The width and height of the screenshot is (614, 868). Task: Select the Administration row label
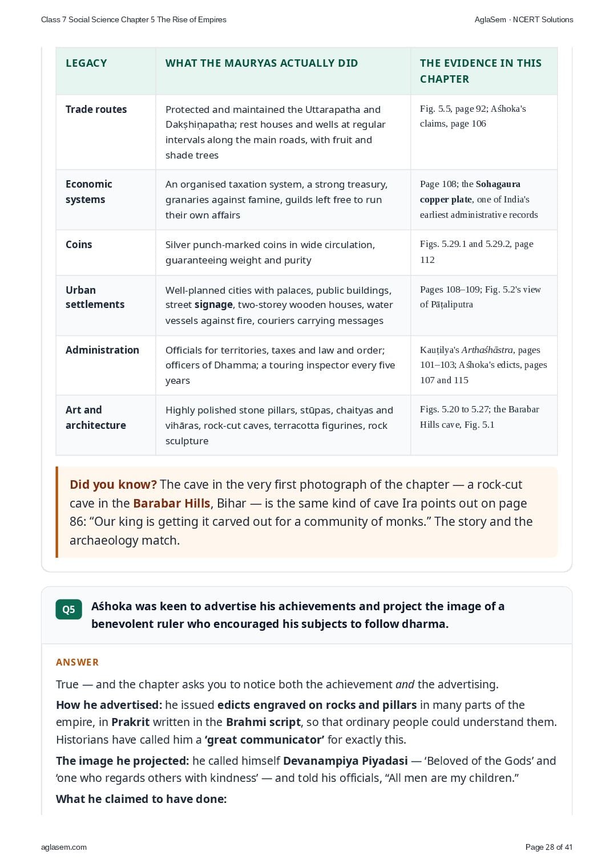coord(102,350)
